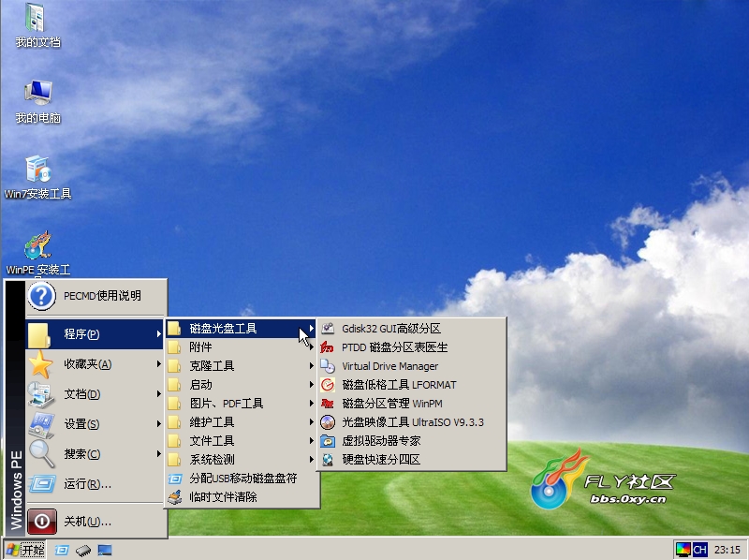
Task: Click the 磁盘低格工具 LFORMAT icon
Action: pyautogui.click(x=328, y=385)
